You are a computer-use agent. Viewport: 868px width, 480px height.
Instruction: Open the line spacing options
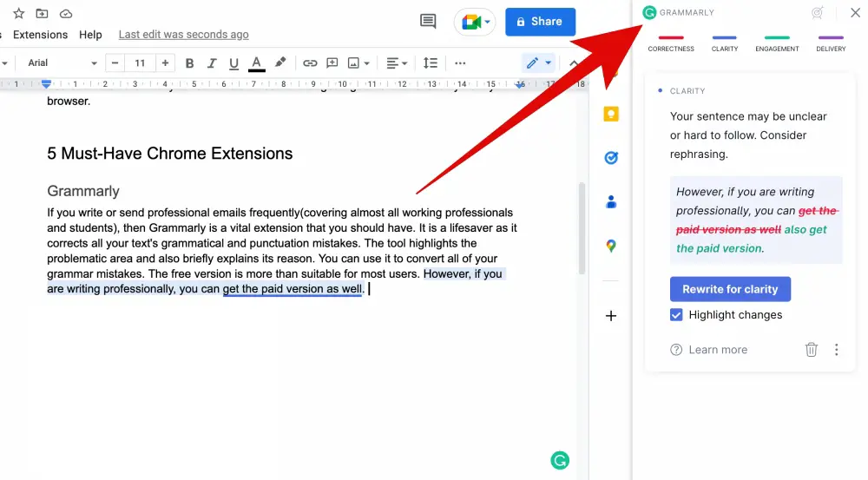point(431,63)
